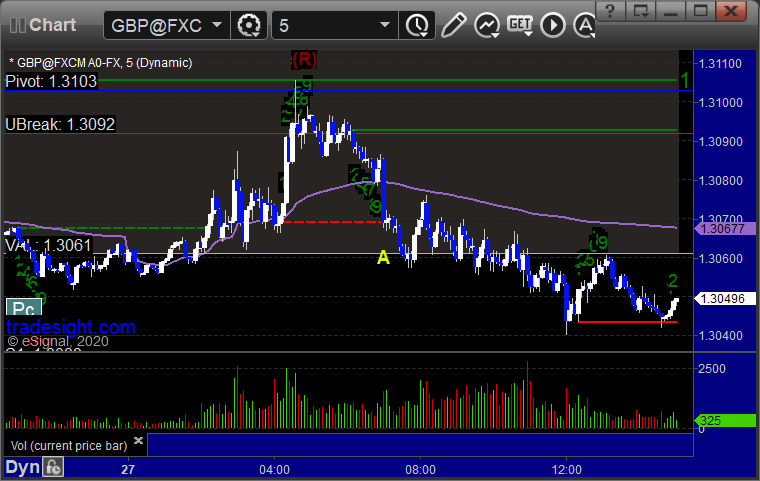Image resolution: width=760 pixels, height=481 pixels.
Task: Click the Chart title label
Action: (x=52, y=25)
